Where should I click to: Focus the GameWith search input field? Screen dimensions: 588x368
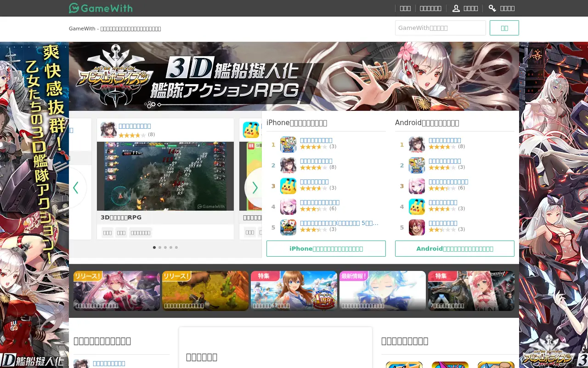tap(441, 28)
